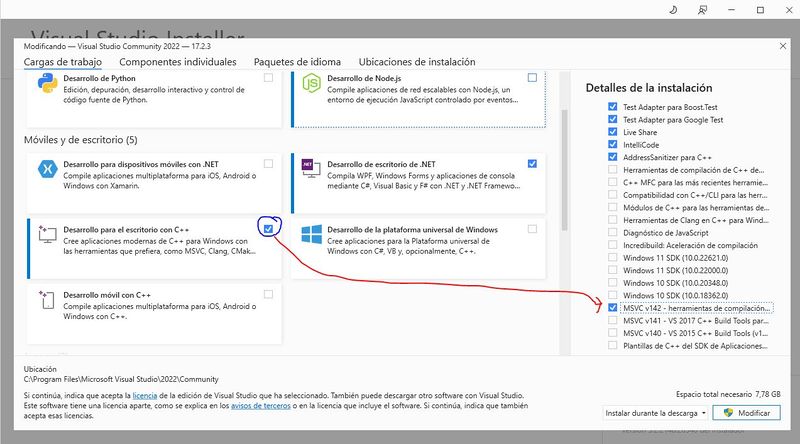Switch to Paquetes de idioma tab
The image size is (800, 444).
point(297,62)
